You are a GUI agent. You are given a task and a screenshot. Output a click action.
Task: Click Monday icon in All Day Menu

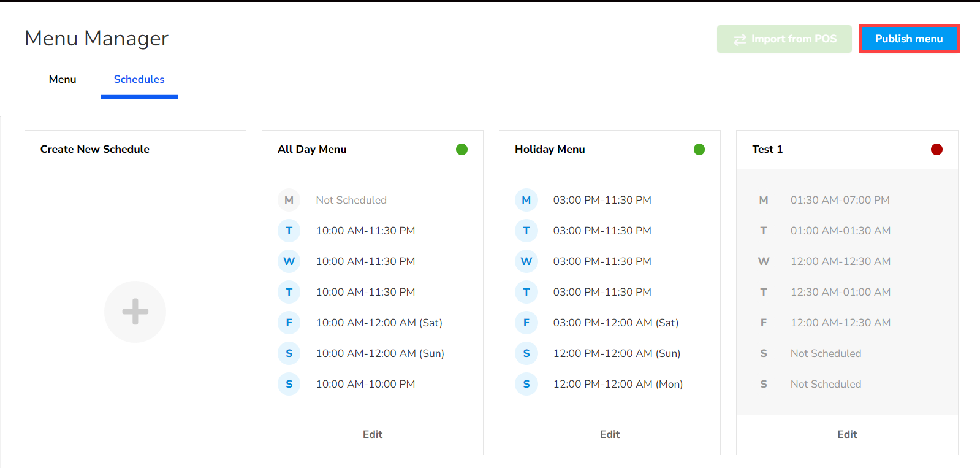coord(289,200)
